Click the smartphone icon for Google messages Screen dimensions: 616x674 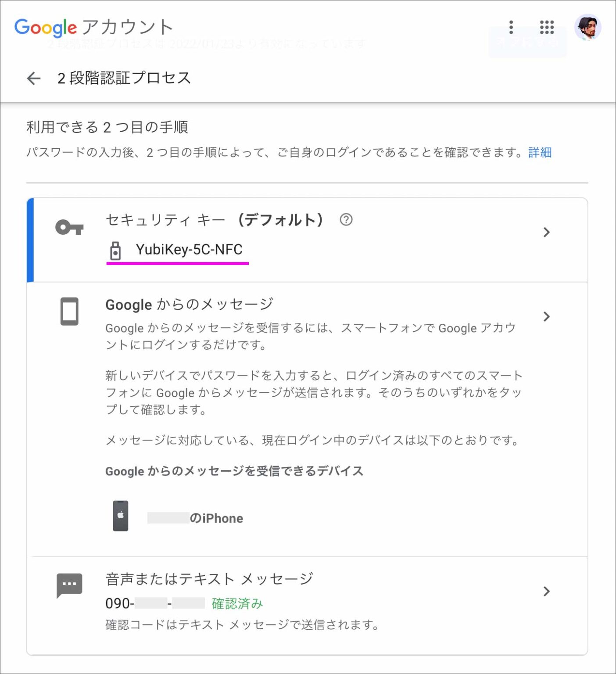coord(69,312)
